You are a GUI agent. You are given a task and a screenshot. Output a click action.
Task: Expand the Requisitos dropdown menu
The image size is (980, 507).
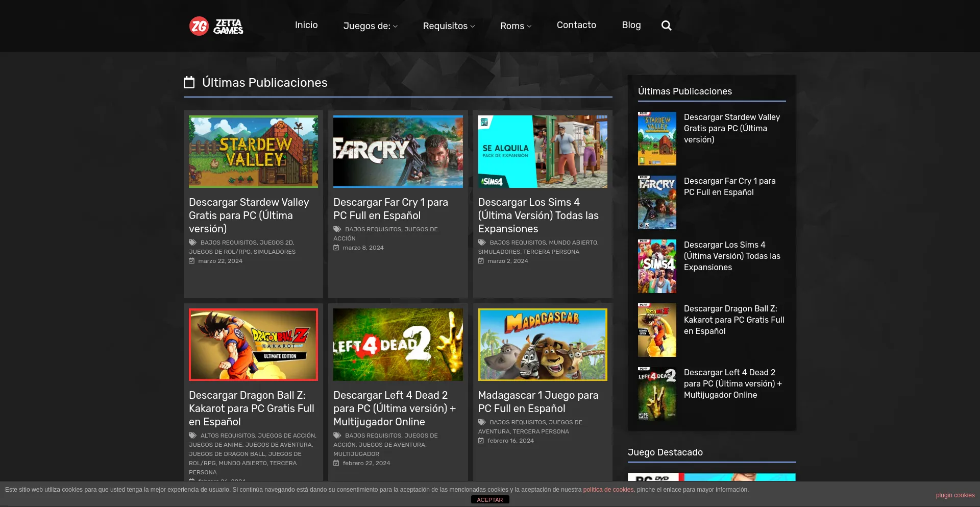click(x=449, y=26)
